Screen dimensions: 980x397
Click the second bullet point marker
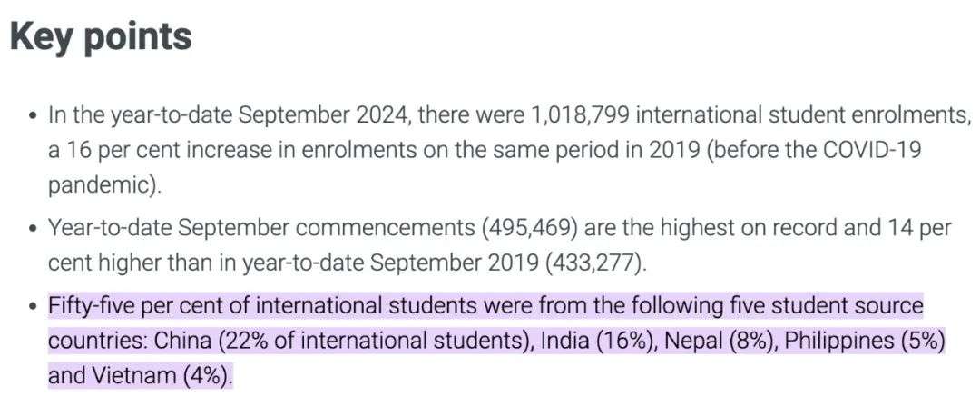[x=33, y=228]
